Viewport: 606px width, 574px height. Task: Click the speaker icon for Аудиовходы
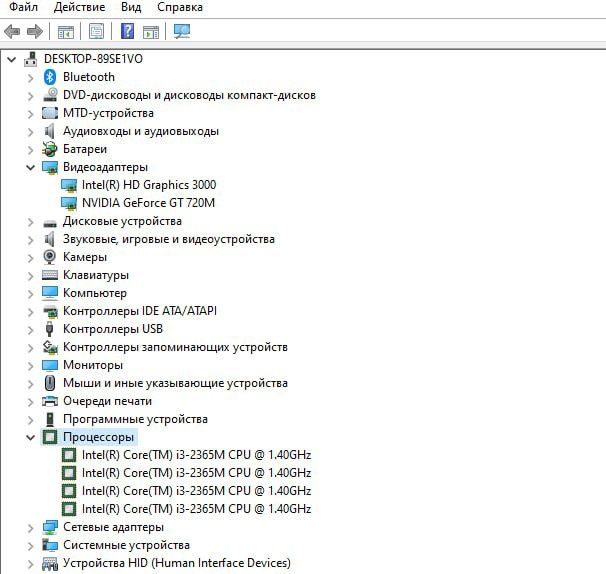tap(49, 131)
